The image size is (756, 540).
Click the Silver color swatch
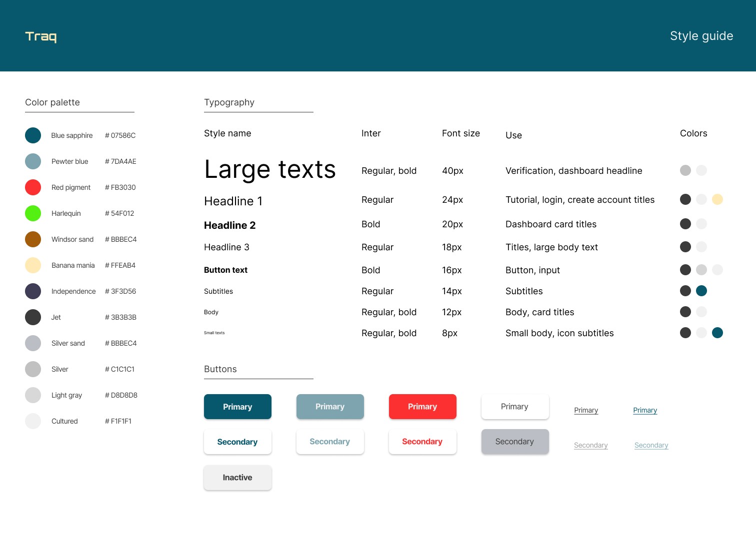(x=33, y=369)
